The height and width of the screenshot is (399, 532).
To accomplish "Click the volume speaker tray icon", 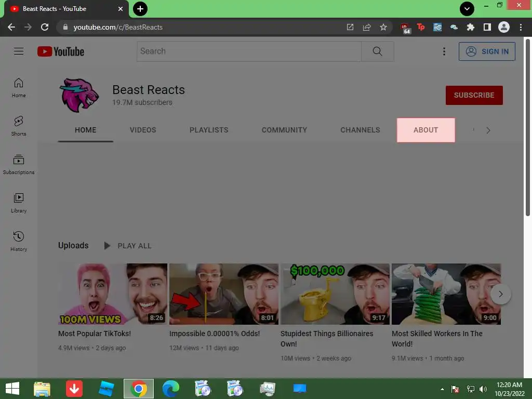I will click(x=483, y=389).
